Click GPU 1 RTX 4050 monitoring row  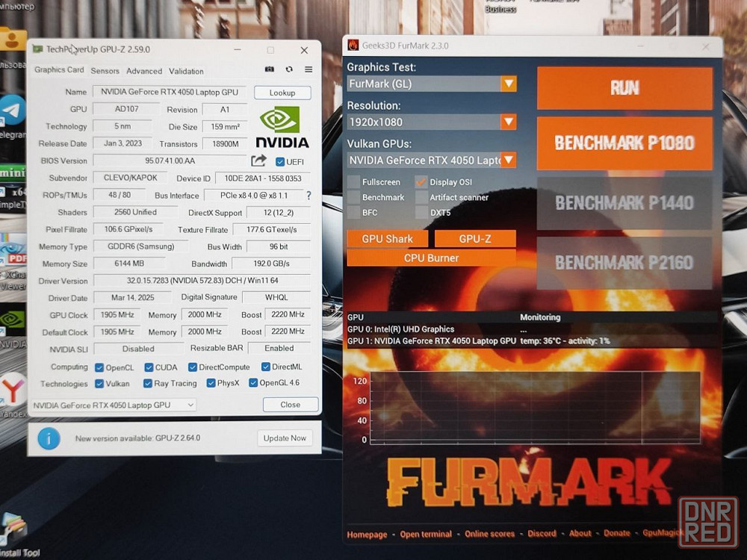(532, 341)
